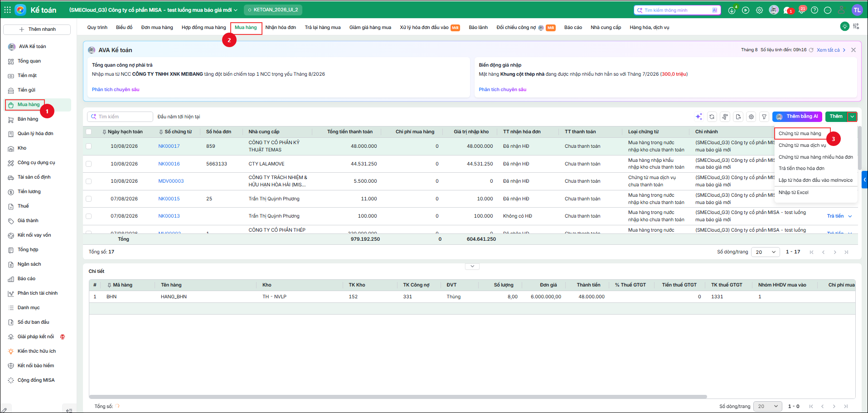Image resolution: width=868 pixels, height=413 pixels.
Task: Open the app grid launcher icon
Action: pos(7,10)
